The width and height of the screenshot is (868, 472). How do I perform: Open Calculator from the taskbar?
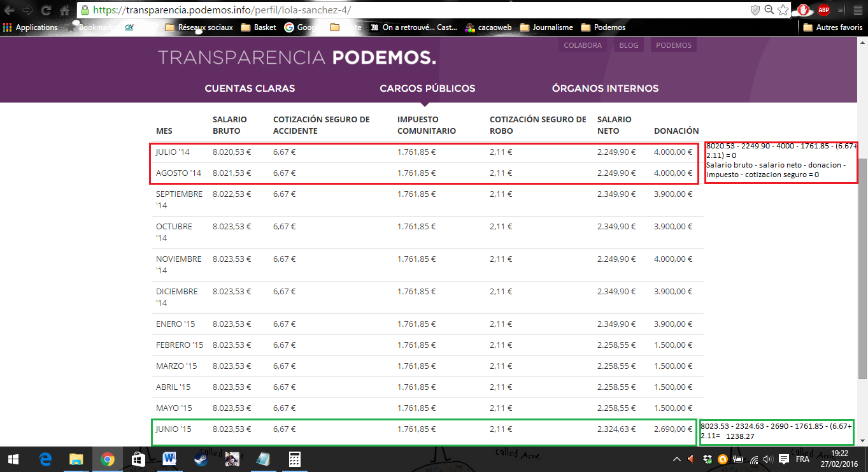(x=295, y=459)
